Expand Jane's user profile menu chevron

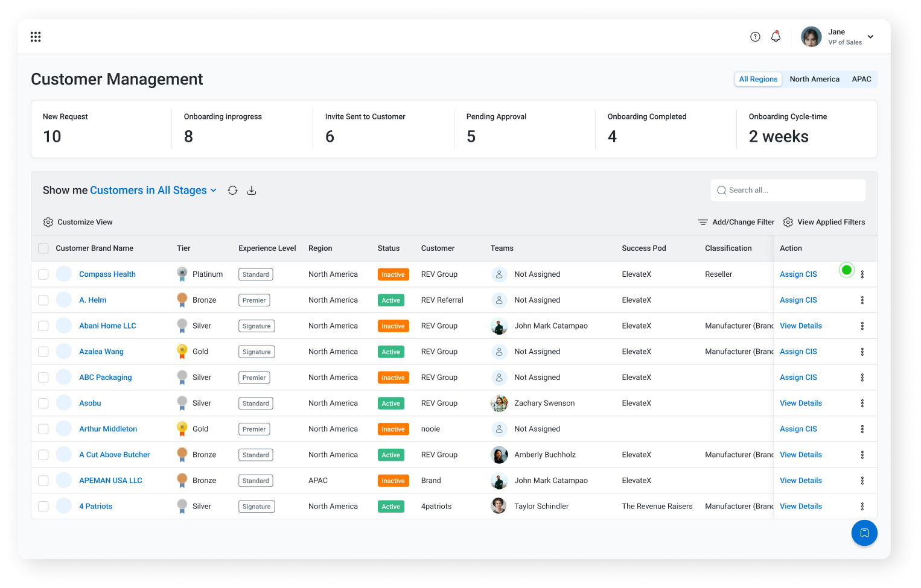[870, 37]
